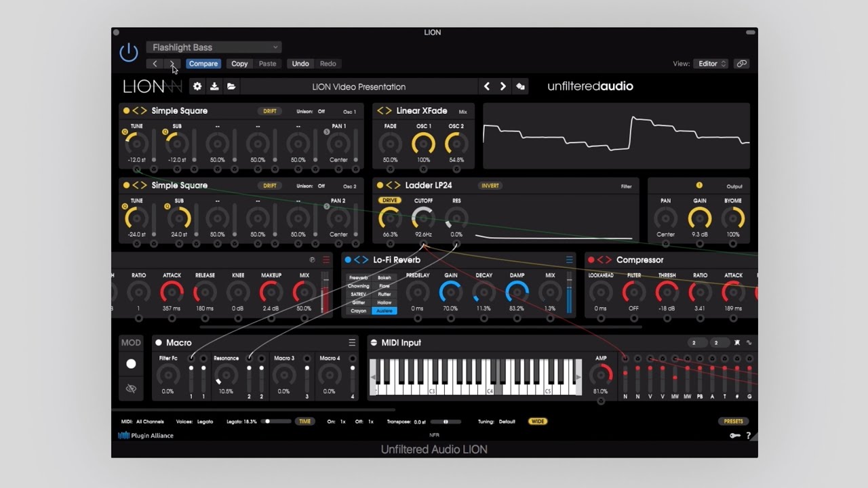Select the Bokeh reverb mode

pyautogui.click(x=384, y=278)
